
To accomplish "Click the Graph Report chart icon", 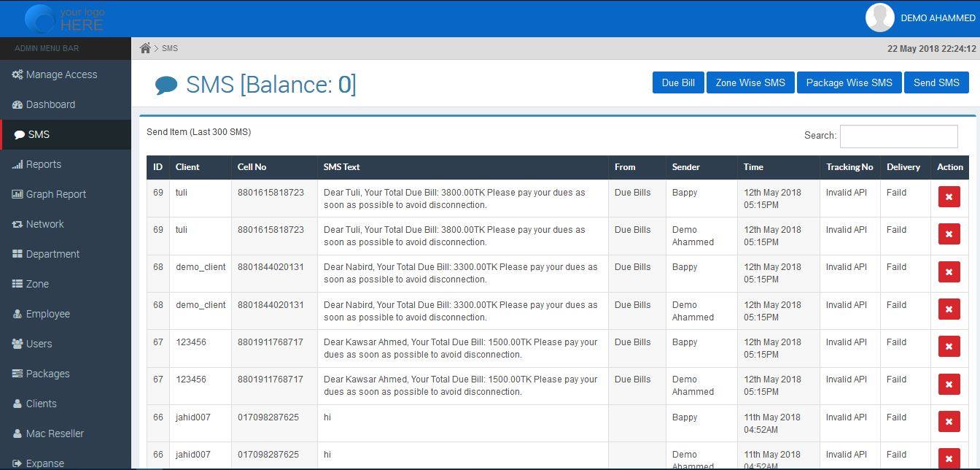I will [x=17, y=194].
